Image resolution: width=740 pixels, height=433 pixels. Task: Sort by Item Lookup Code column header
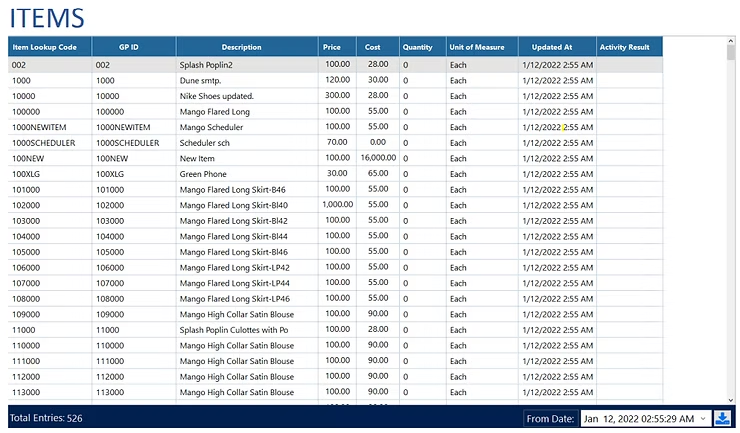tap(50, 47)
